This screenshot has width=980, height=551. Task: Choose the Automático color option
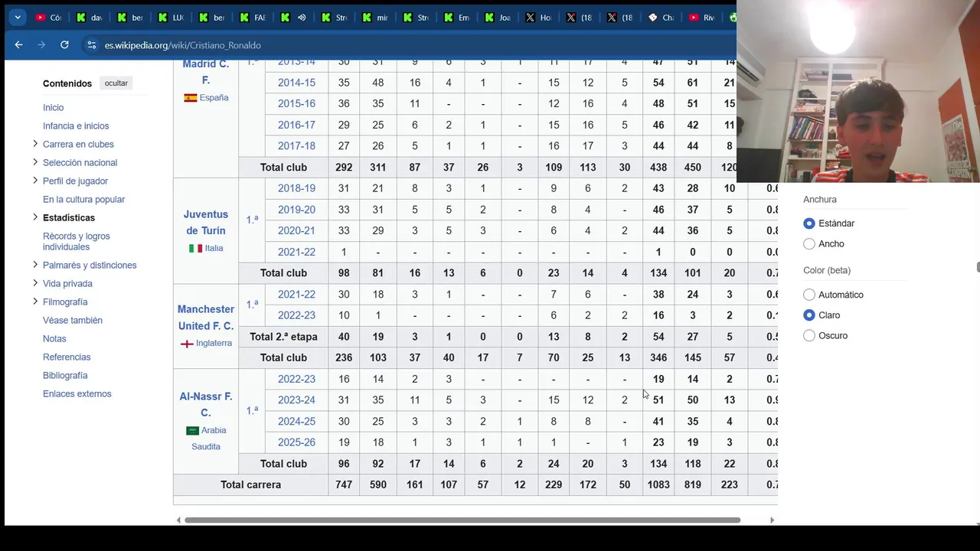click(809, 295)
